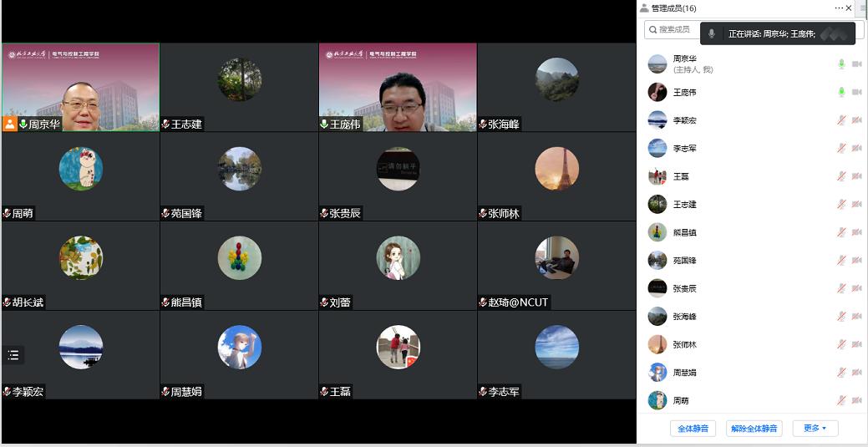
Task: Select 王庞伟's video thumbnail
Action: (398, 88)
